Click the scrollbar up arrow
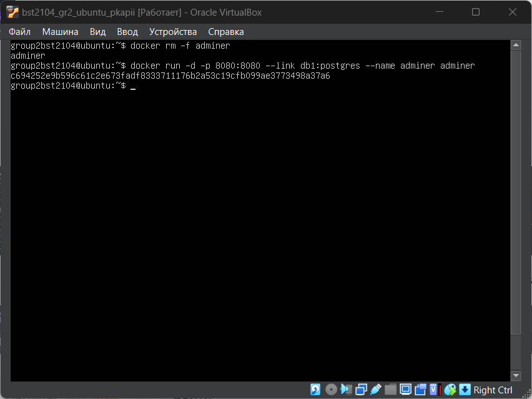 tap(516, 45)
